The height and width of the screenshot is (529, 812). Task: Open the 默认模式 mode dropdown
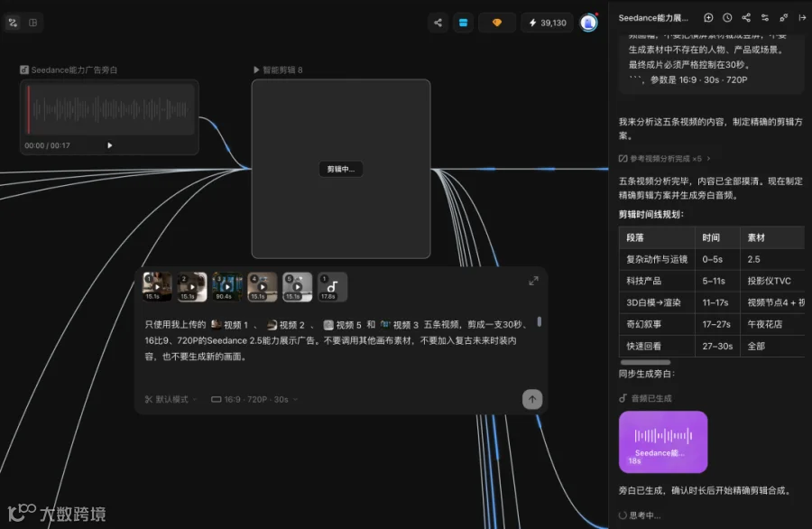coord(171,400)
